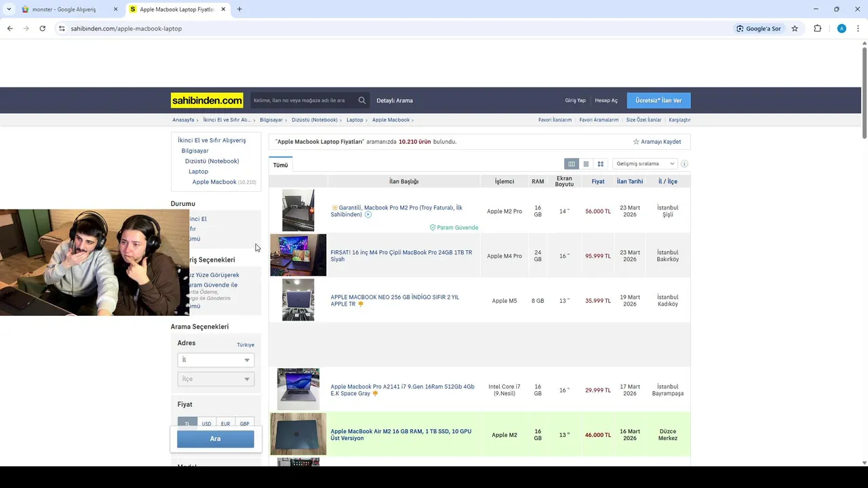
Task: Click the sorting info icon
Action: point(684,164)
